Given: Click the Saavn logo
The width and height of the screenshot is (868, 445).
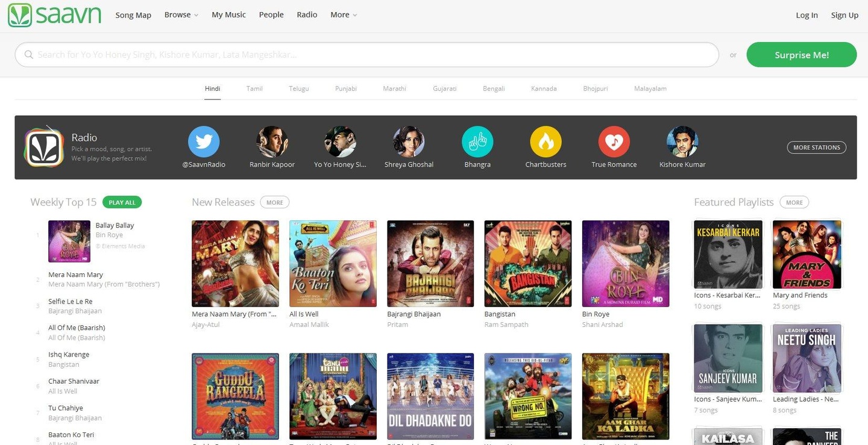Looking at the screenshot, I should pyautogui.click(x=54, y=15).
